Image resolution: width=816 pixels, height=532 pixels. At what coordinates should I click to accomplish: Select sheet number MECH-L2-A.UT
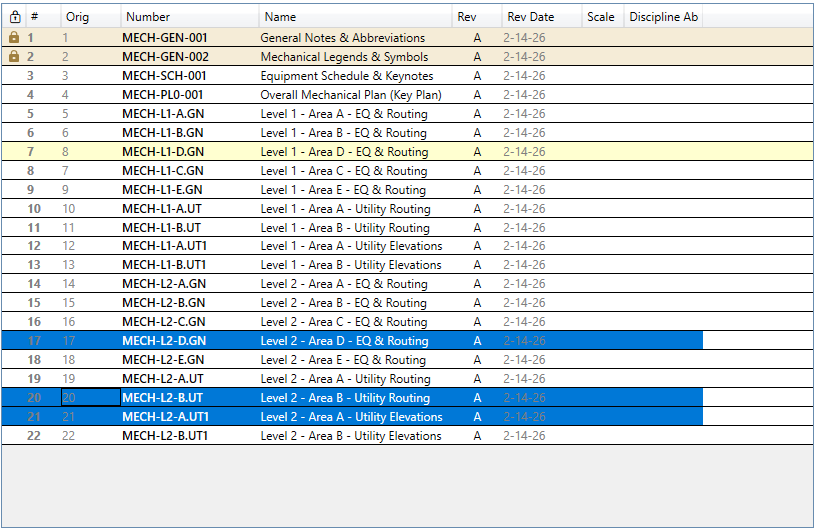click(x=163, y=378)
